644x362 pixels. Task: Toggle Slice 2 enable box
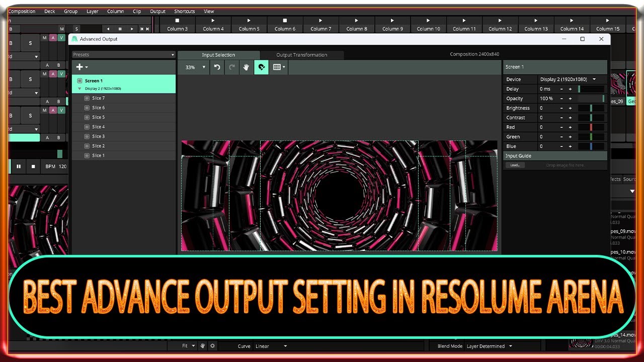coord(87,146)
